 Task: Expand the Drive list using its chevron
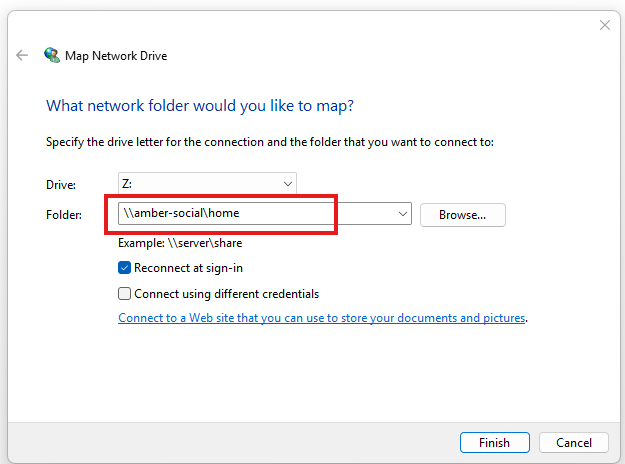(288, 184)
